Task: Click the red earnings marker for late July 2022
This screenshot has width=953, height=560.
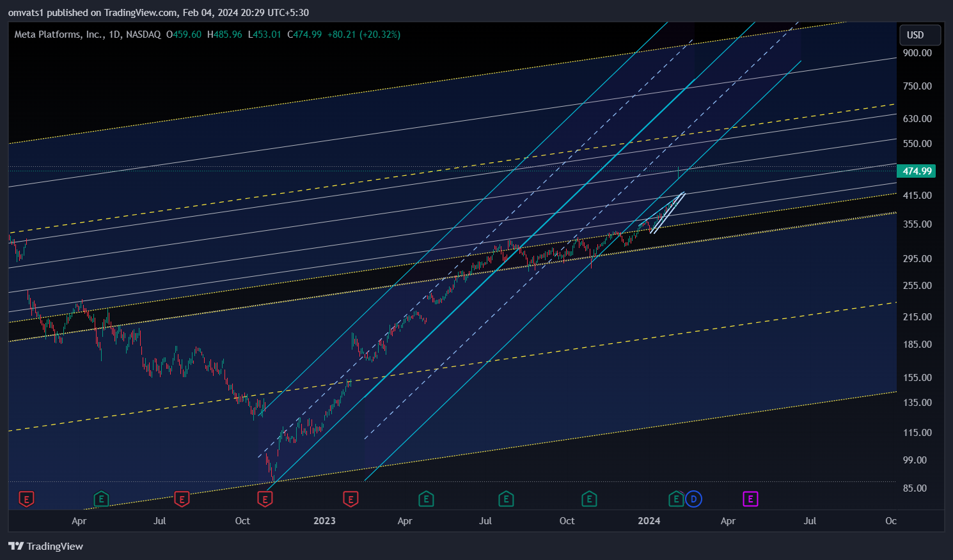Action: (182, 499)
